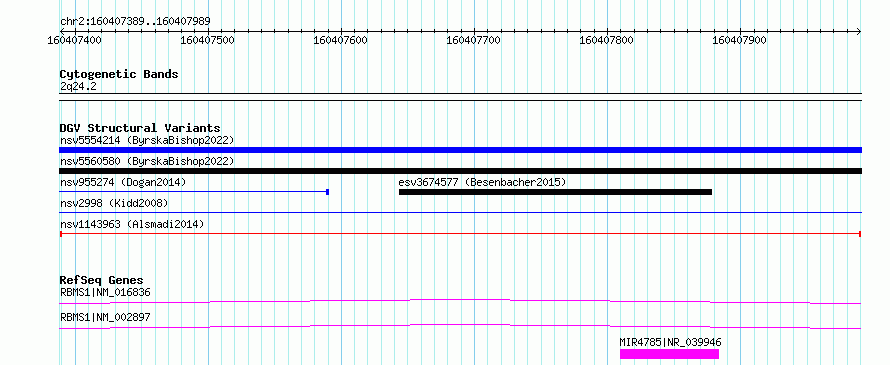Select the black nsv5560580 variant bar

coord(460,171)
